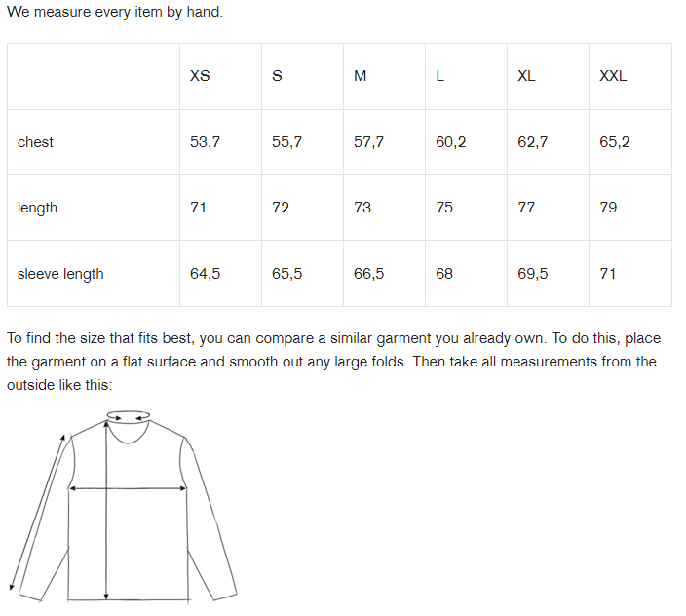Click the 'To find the size that fits best' paragraph
Screen dimensions: 686x616
point(334,362)
